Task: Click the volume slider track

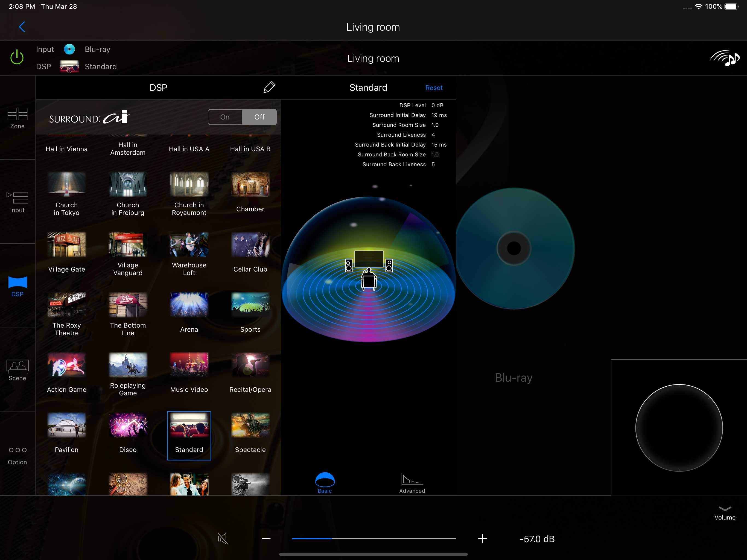Action: pos(374,538)
